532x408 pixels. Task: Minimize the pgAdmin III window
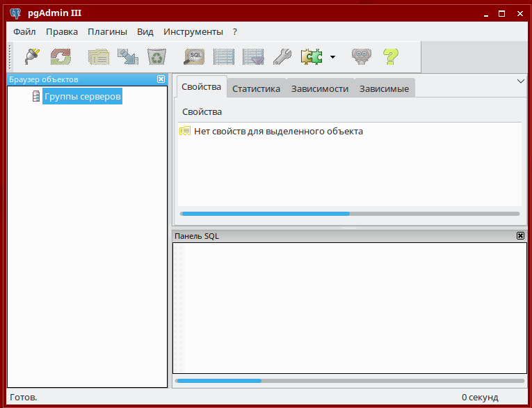click(486, 14)
